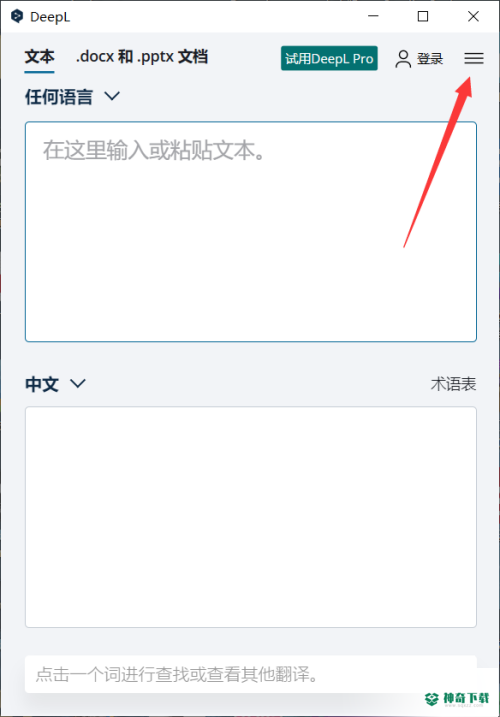Minimize the DeepL window
500x717 pixels.
tap(373, 16)
